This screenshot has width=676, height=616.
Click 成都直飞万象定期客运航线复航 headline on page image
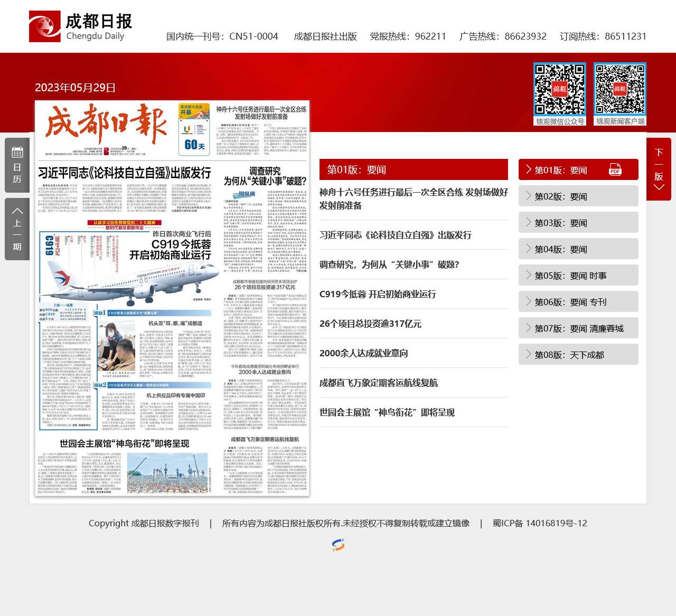click(265, 439)
